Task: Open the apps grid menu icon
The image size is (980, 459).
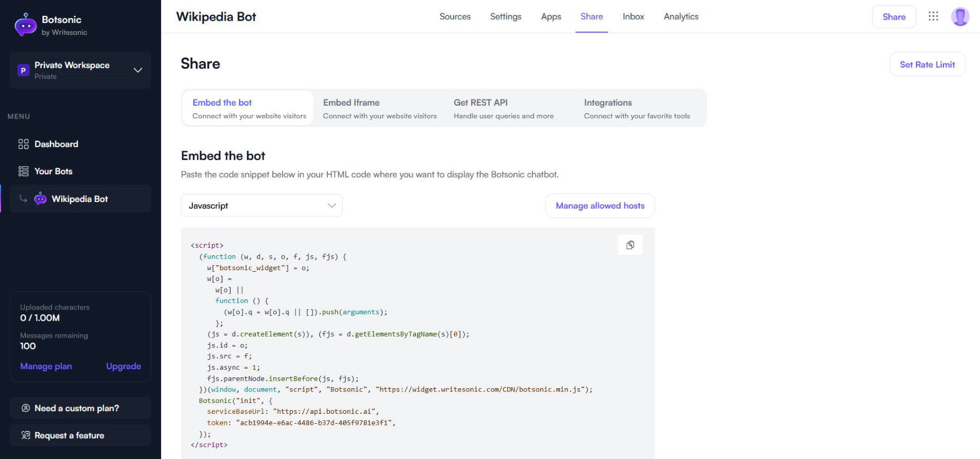Action: 933,16
